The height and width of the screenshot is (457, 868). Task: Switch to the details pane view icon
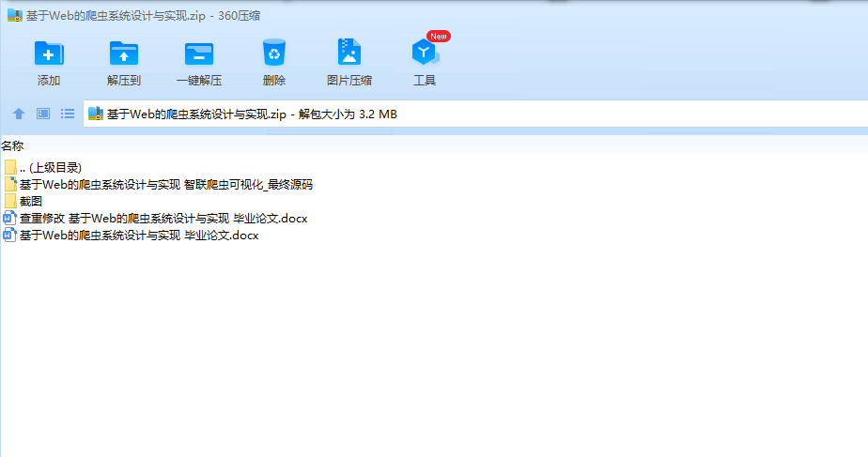43,114
